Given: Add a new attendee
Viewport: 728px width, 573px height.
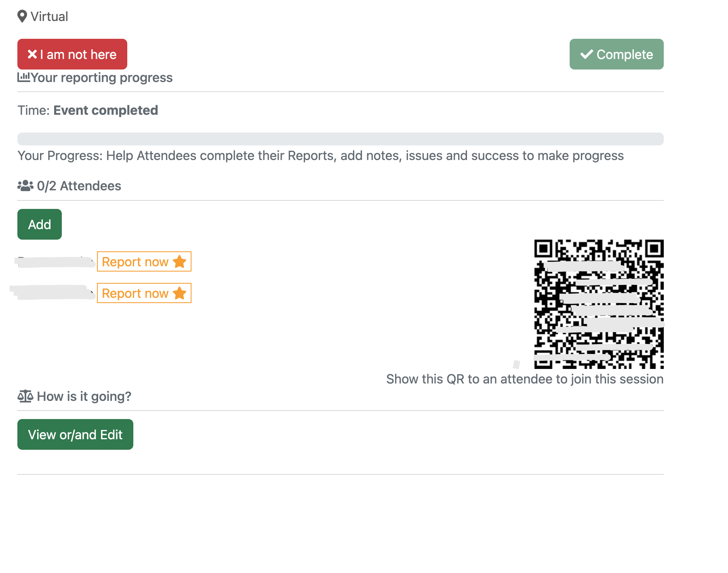Looking at the screenshot, I should [40, 224].
